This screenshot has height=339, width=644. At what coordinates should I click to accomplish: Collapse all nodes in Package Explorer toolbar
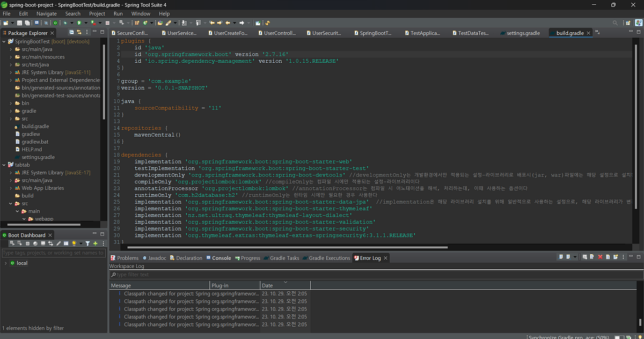(x=71, y=32)
